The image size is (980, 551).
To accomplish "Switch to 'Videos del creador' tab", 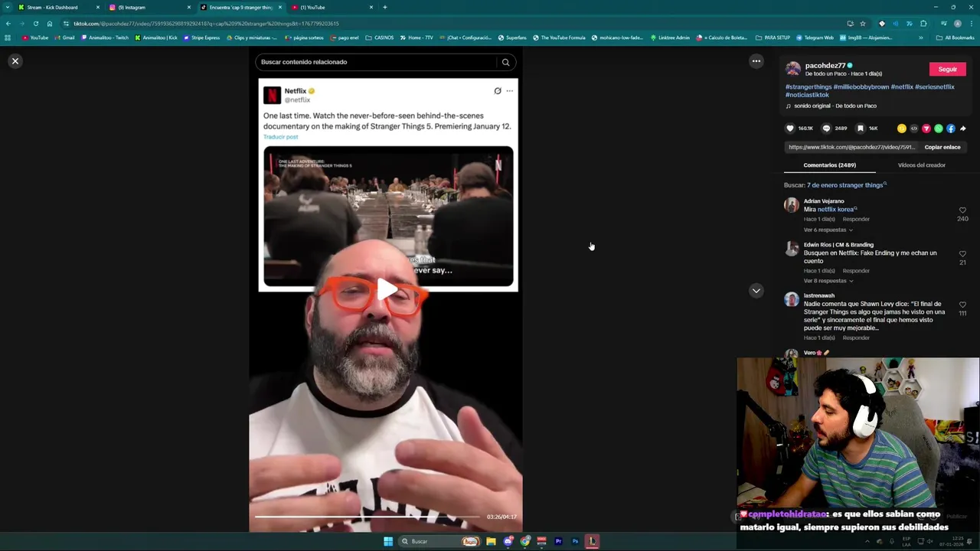I will point(921,165).
